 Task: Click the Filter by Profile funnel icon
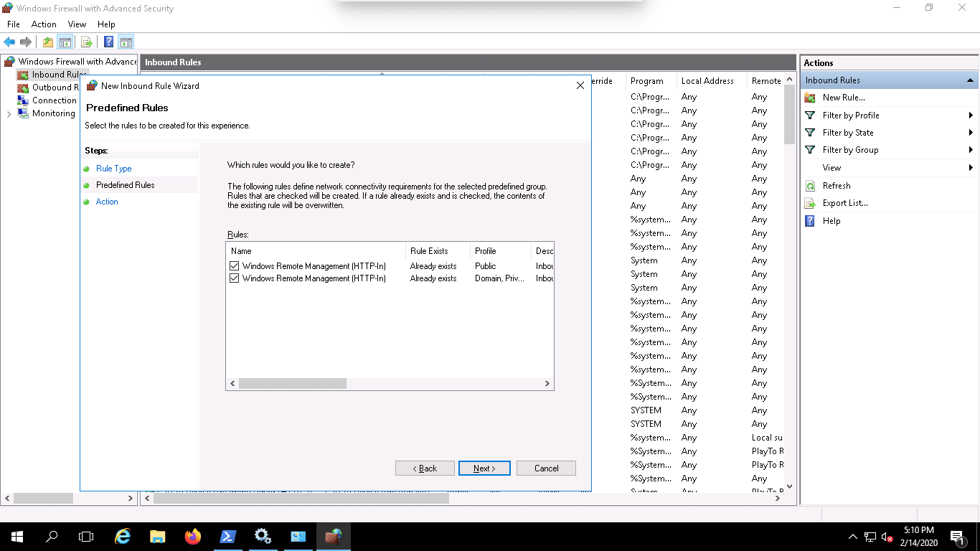[810, 115]
